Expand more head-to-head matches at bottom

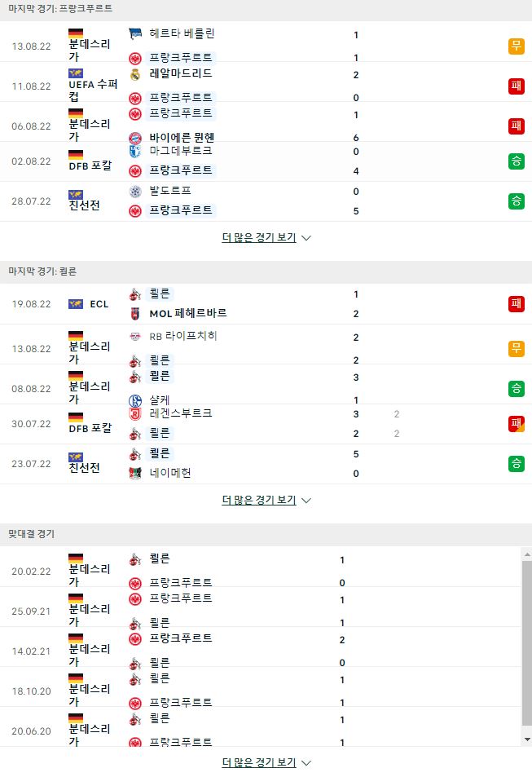pos(266,762)
